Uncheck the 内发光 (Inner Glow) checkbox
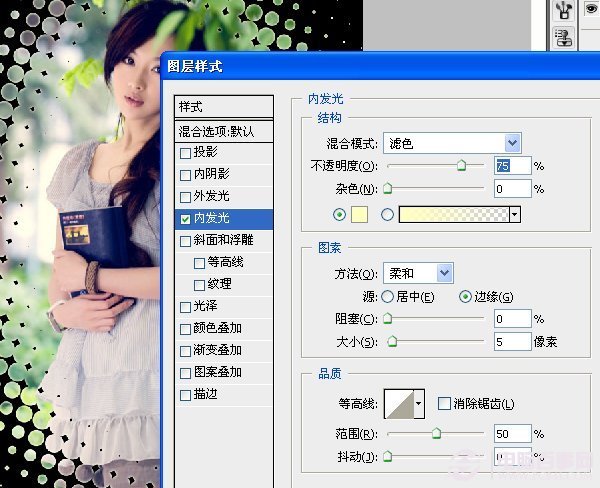The image size is (600, 488). pos(184,218)
